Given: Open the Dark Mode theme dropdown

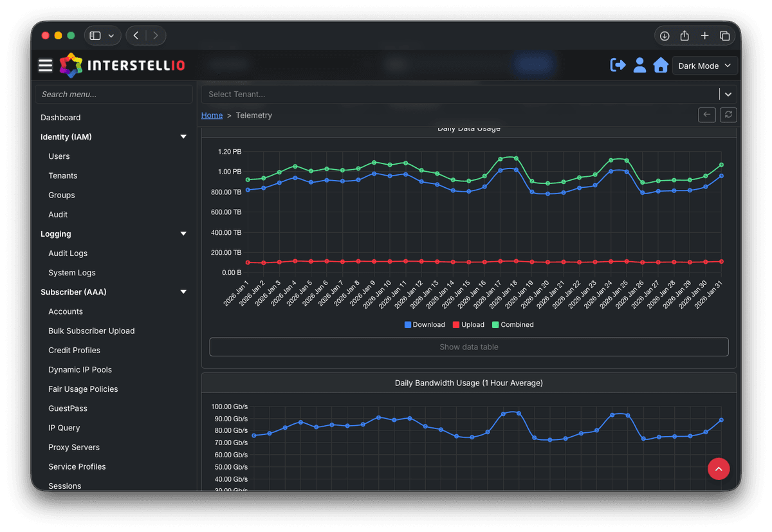Looking at the screenshot, I should (x=704, y=65).
